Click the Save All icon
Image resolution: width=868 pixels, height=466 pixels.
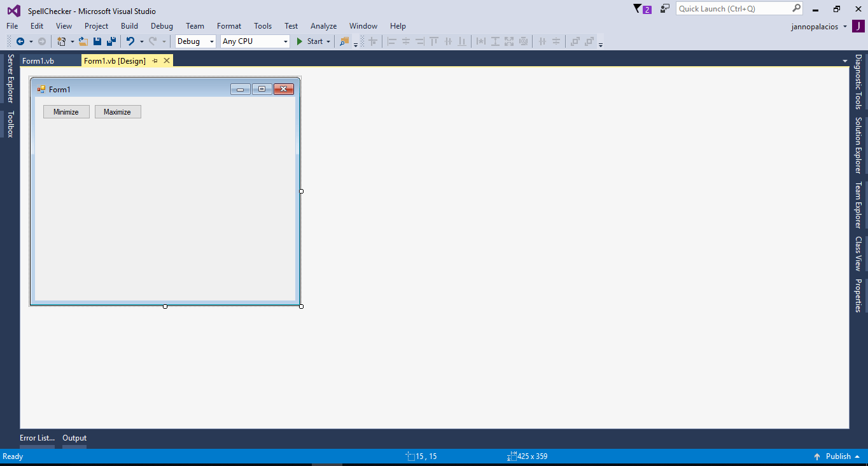[x=111, y=41]
